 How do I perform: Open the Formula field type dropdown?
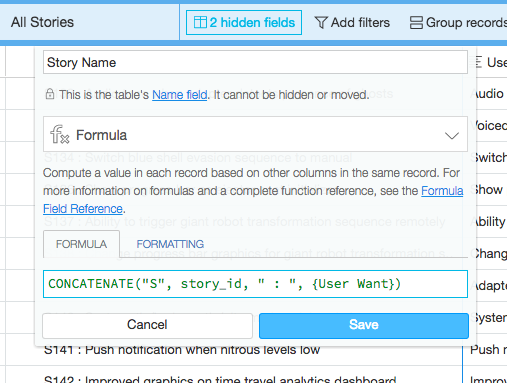click(255, 134)
